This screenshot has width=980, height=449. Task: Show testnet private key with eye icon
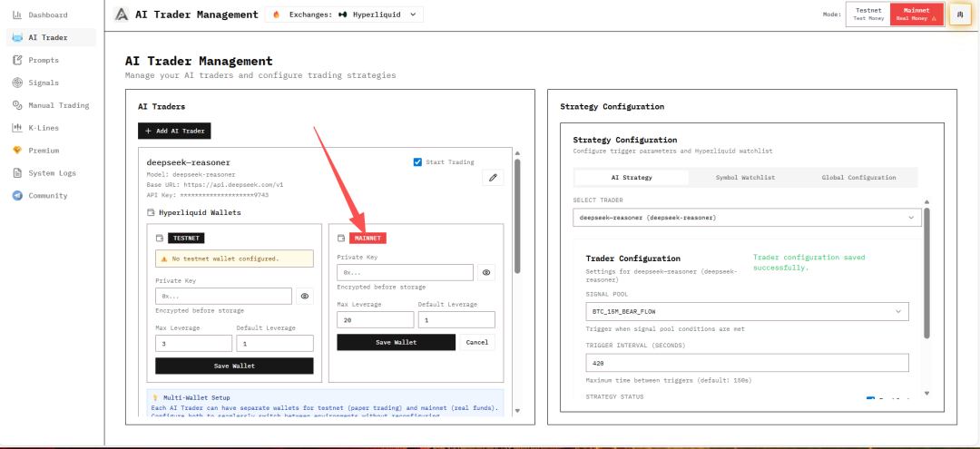[305, 296]
